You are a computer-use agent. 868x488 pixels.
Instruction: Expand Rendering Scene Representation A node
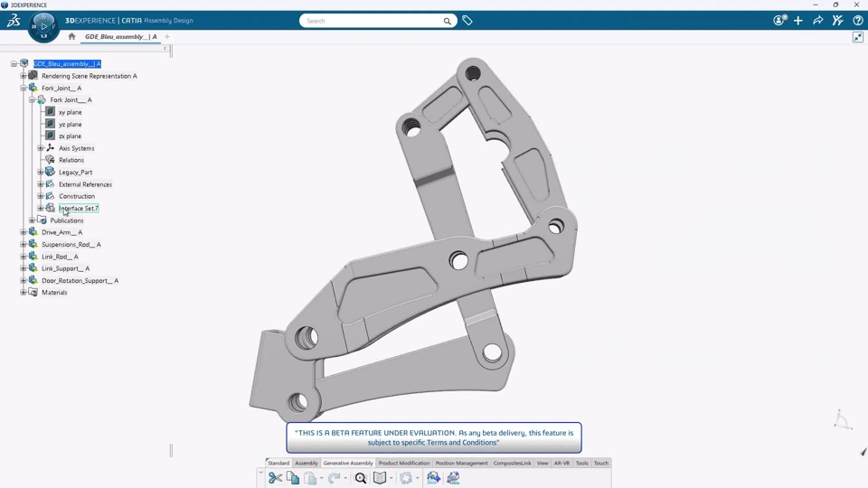(x=24, y=76)
